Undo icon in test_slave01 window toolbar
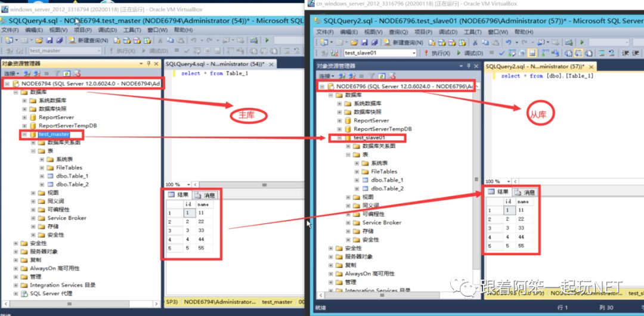The image size is (644, 316). click(x=508, y=43)
